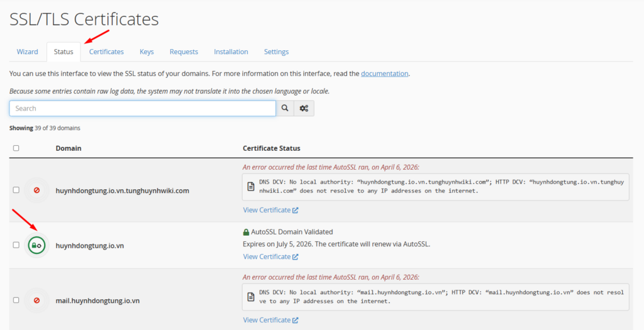The height and width of the screenshot is (330, 644).
Task: Click the green padlock beside AutoSSL Domain Validated
Action: [246, 232]
